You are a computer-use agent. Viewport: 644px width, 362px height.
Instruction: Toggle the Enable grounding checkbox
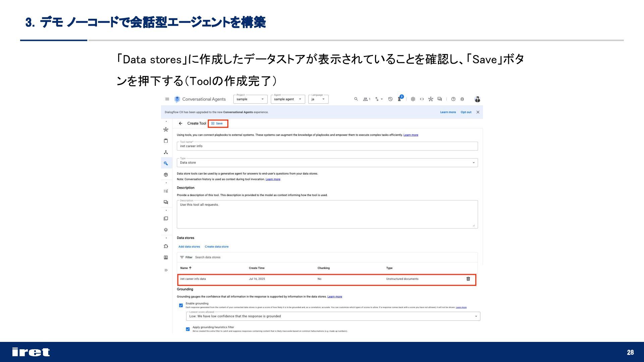coord(181,305)
